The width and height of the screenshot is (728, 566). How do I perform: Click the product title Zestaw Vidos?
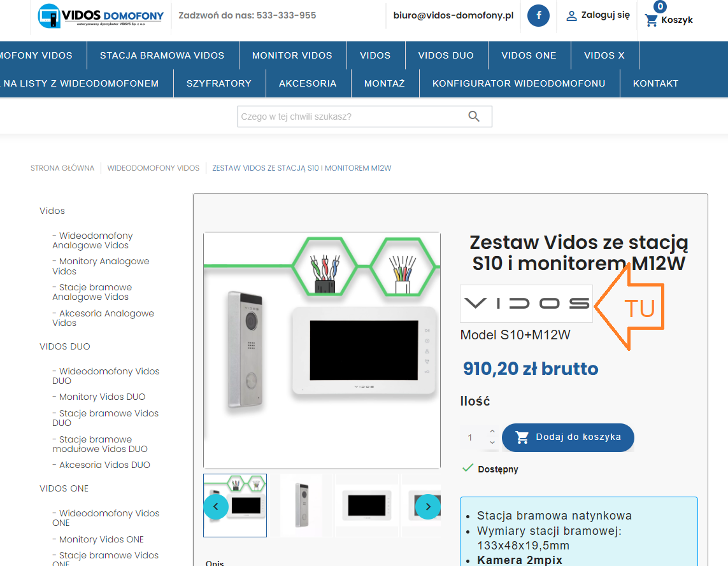tap(578, 253)
